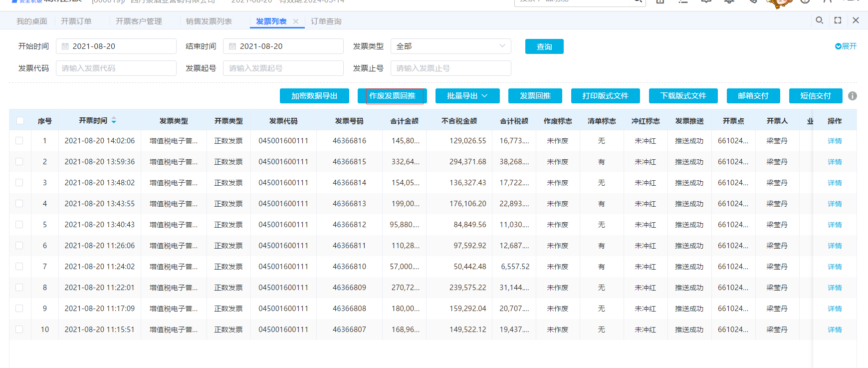Check the box for invoice 46366807

19,330
